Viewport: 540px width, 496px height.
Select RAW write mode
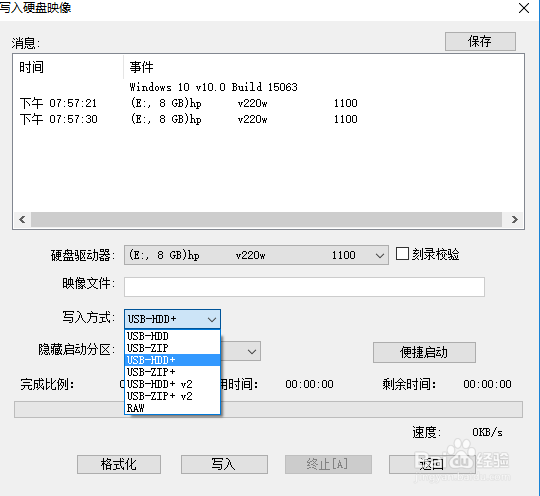point(172,409)
